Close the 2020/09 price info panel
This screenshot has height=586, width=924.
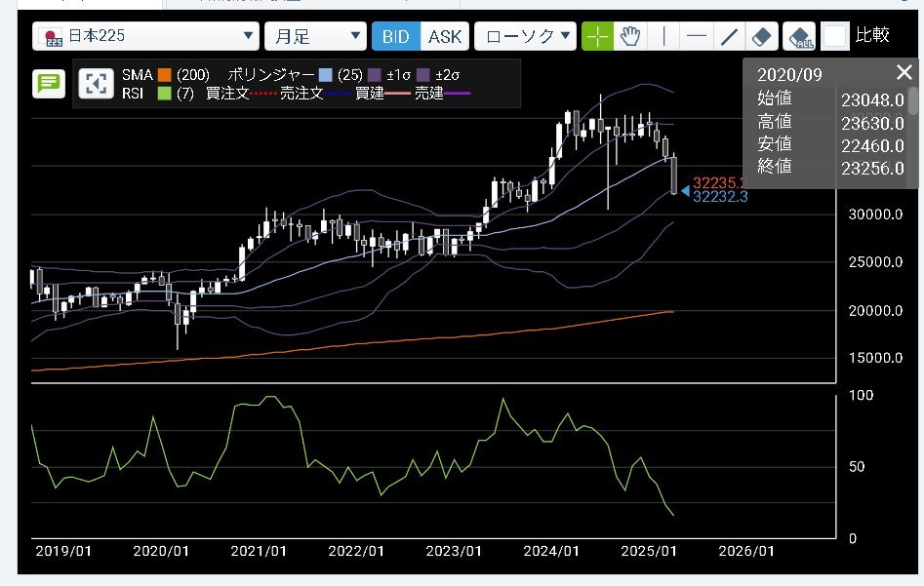(x=903, y=72)
